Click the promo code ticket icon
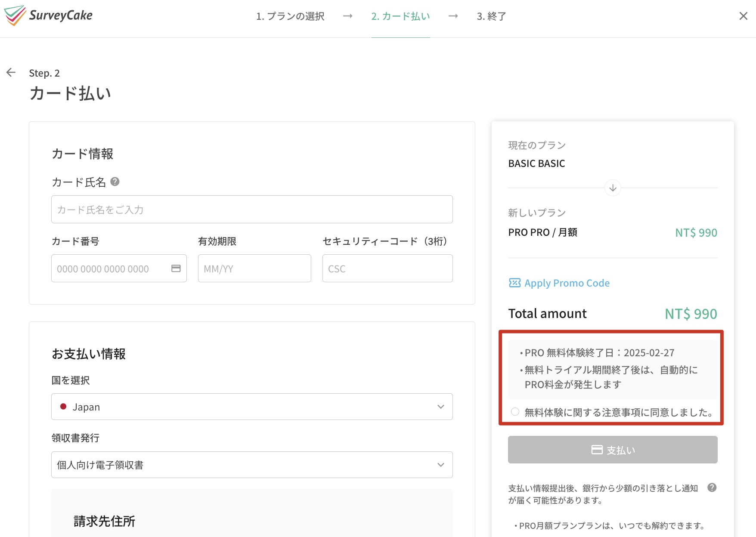This screenshot has height=537, width=756. pos(514,283)
